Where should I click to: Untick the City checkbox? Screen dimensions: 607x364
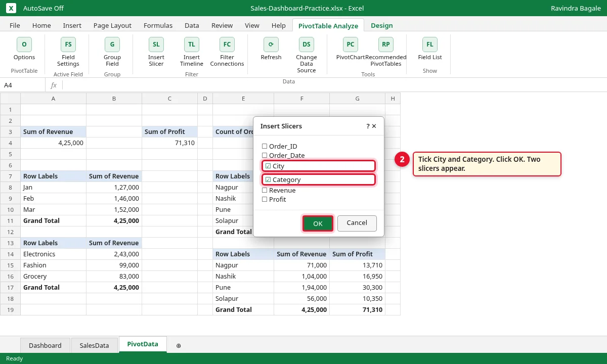(268, 166)
